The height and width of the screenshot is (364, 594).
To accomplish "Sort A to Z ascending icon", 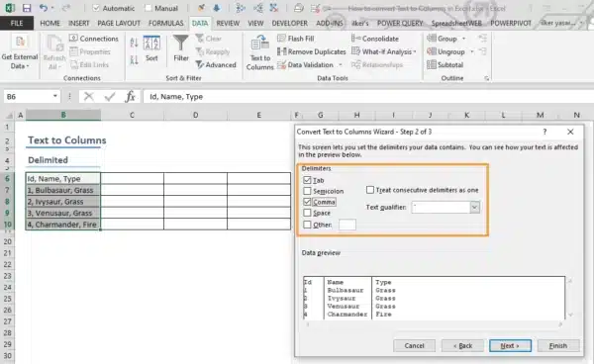I will click(134, 43).
